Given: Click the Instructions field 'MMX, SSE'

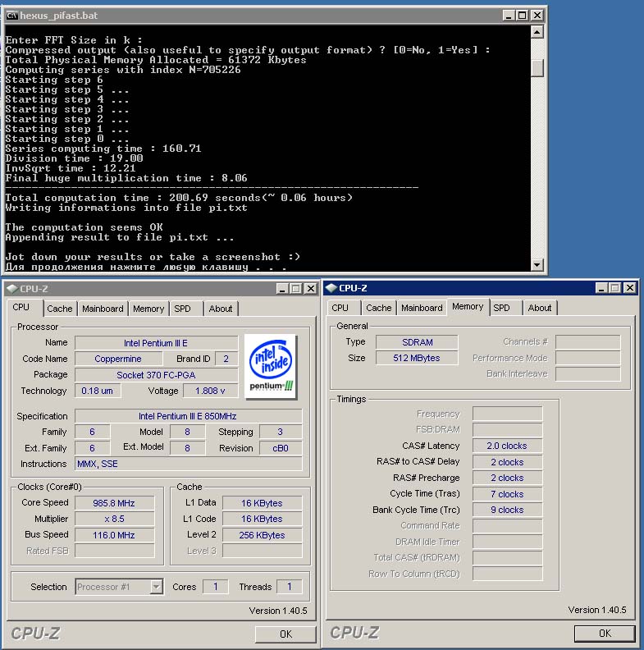Looking at the screenshot, I should click(188, 464).
